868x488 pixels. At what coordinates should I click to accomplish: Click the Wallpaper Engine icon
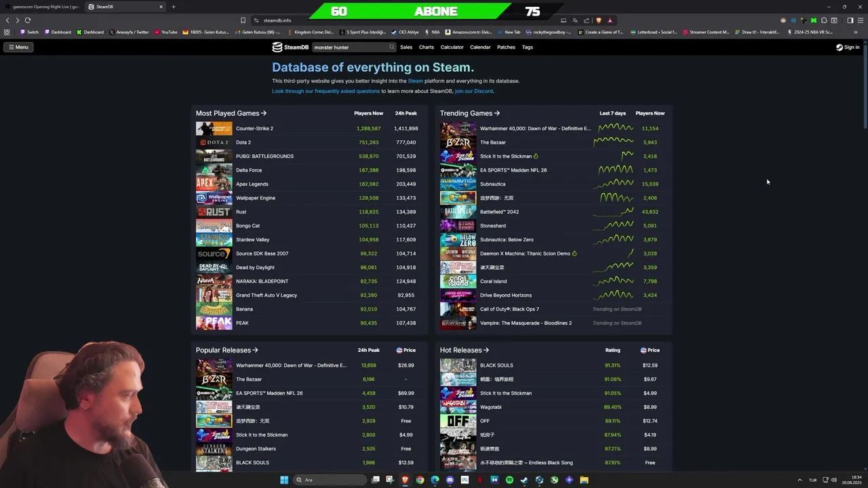(214, 198)
